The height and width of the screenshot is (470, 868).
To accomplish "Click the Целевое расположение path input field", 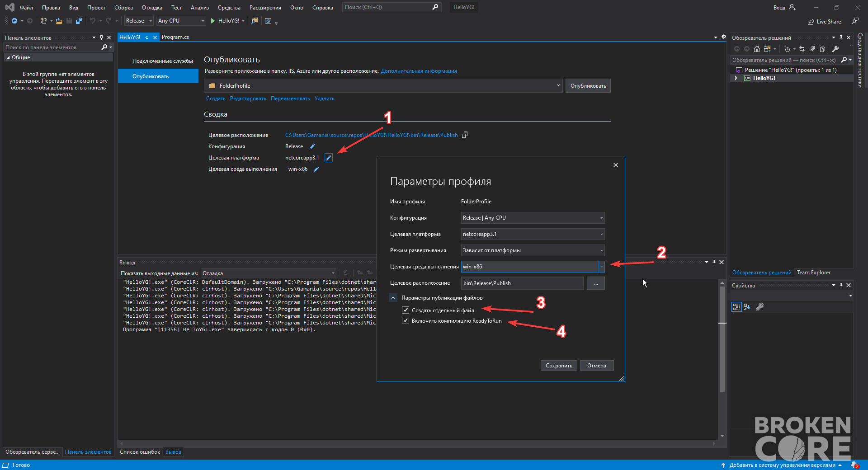I will [522, 283].
